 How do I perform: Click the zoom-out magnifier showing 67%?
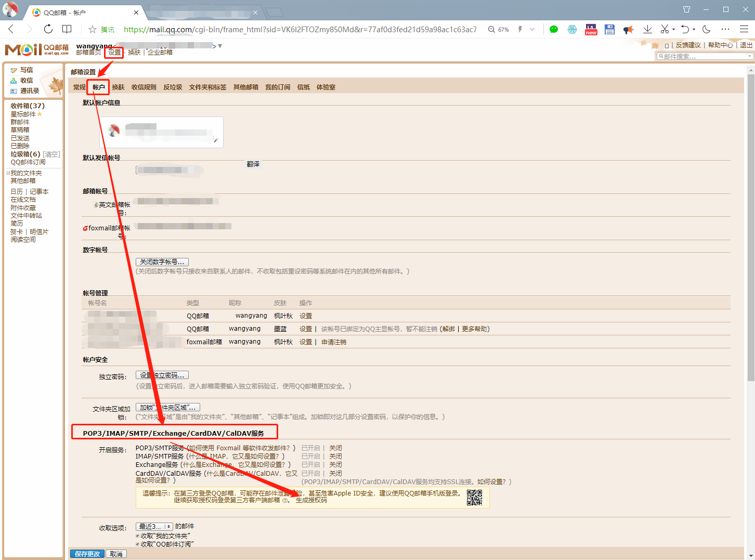(x=491, y=29)
